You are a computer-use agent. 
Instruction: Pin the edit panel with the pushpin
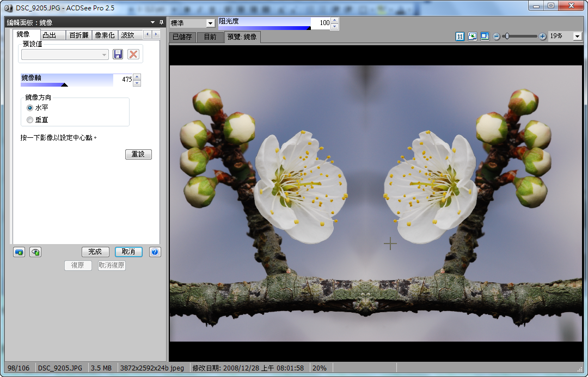click(161, 22)
